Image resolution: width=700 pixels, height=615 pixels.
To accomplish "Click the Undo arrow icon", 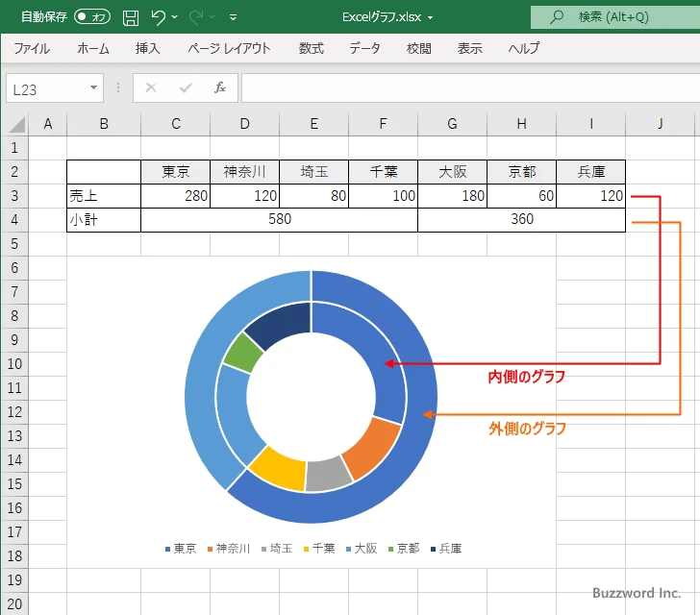I will point(158,17).
